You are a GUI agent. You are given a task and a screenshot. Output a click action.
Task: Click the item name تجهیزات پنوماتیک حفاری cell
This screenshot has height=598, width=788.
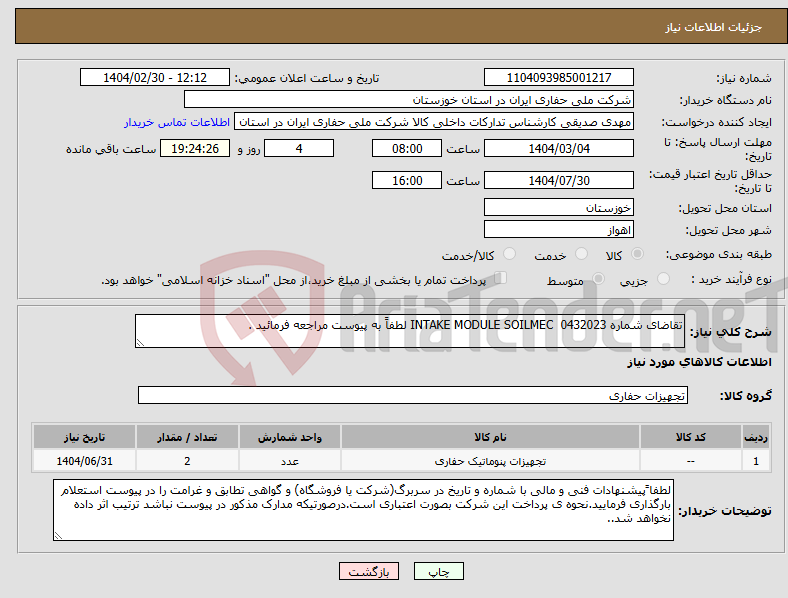coord(490,461)
